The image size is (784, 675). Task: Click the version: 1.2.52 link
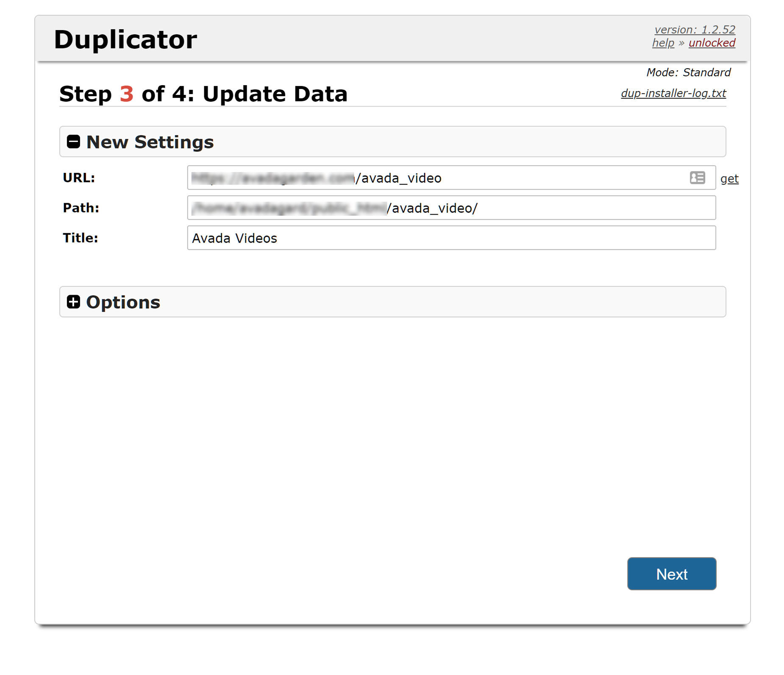(695, 30)
